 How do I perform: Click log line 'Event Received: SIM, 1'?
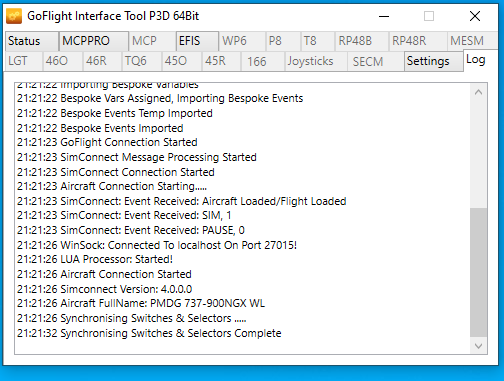click(124, 216)
